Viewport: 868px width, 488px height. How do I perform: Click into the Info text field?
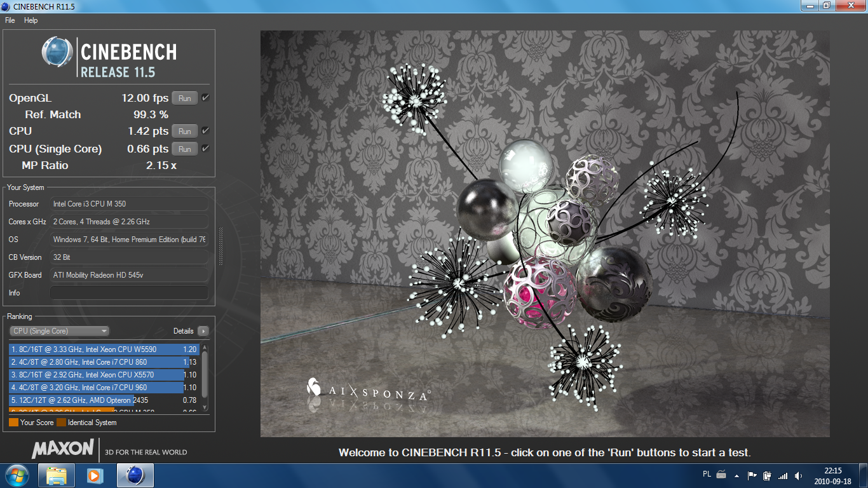129,293
